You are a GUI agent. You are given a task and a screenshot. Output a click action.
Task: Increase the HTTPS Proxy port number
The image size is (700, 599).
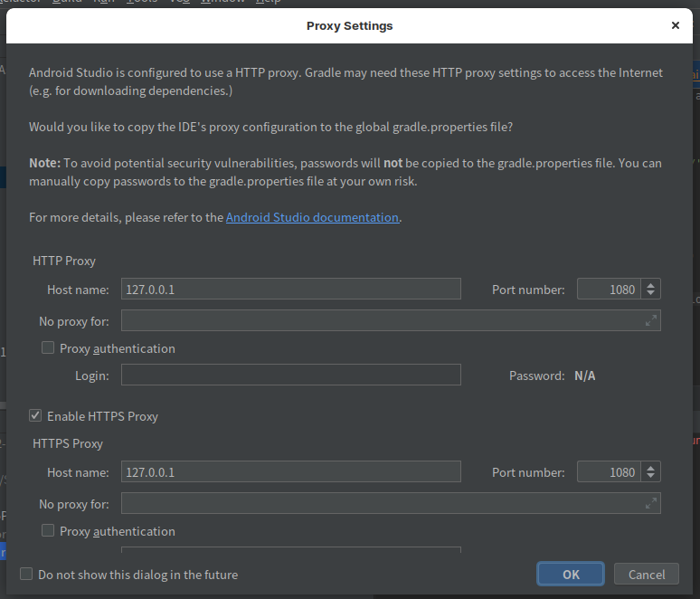[x=650, y=468]
